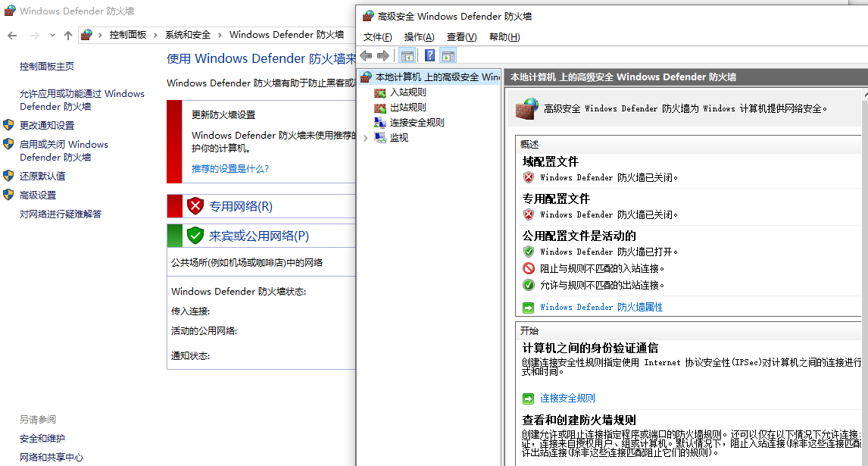Click the firewall icon in the address bar
Viewport: 868px width, 466px height.
pyautogui.click(x=86, y=35)
